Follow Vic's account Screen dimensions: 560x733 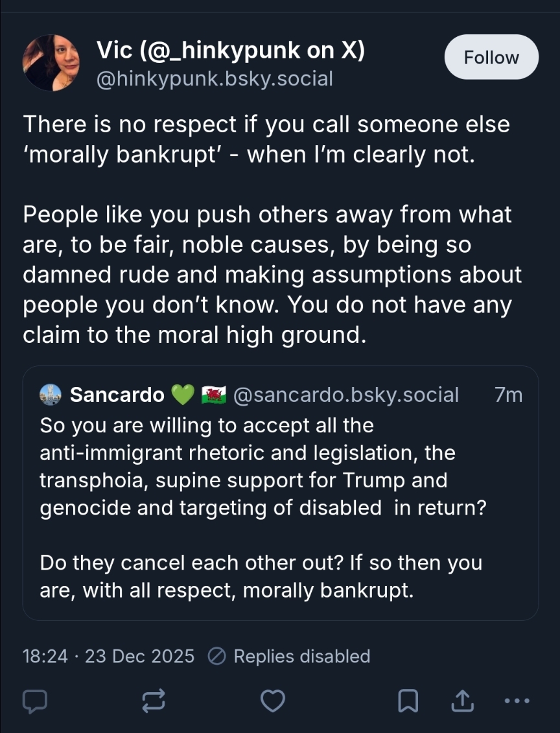tap(491, 57)
